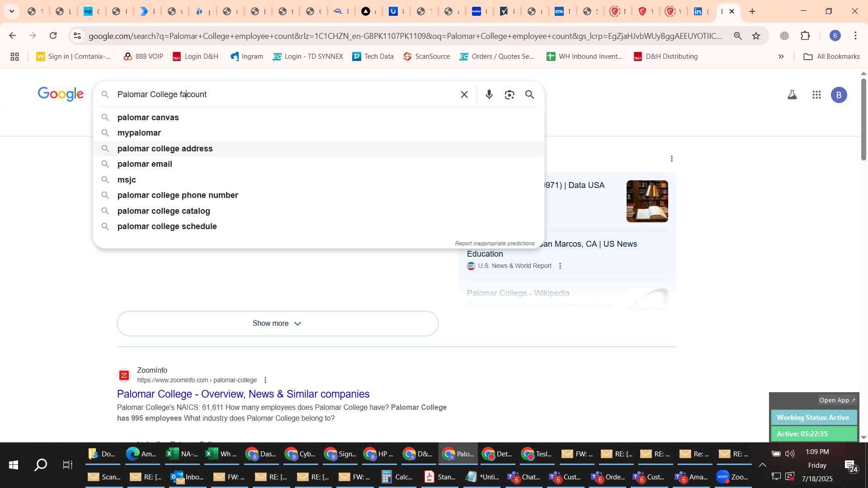Open Sign in Comtanix bookmark
868x488 pixels.
pos(73,56)
